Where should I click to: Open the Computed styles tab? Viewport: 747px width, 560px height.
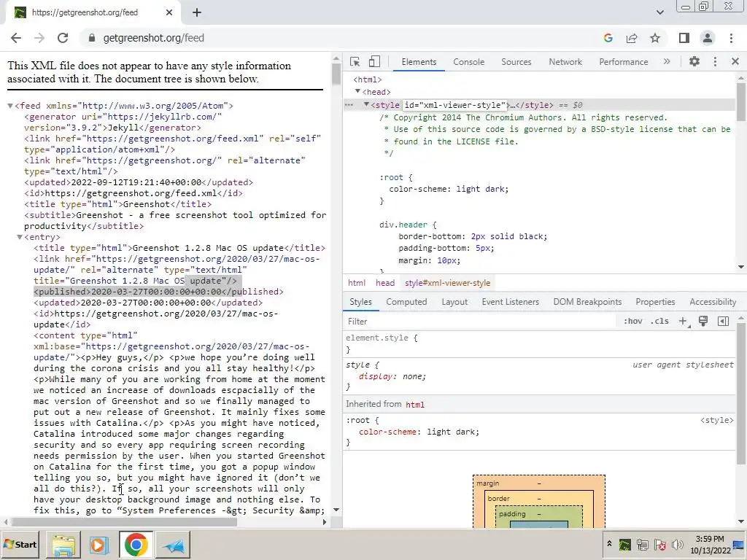(406, 302)
